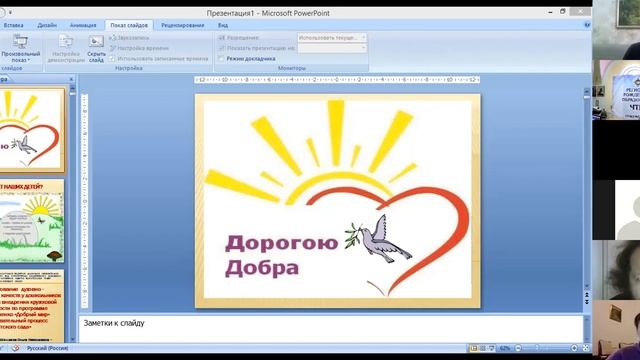Click the zoom slider handle

pos(537,348)
